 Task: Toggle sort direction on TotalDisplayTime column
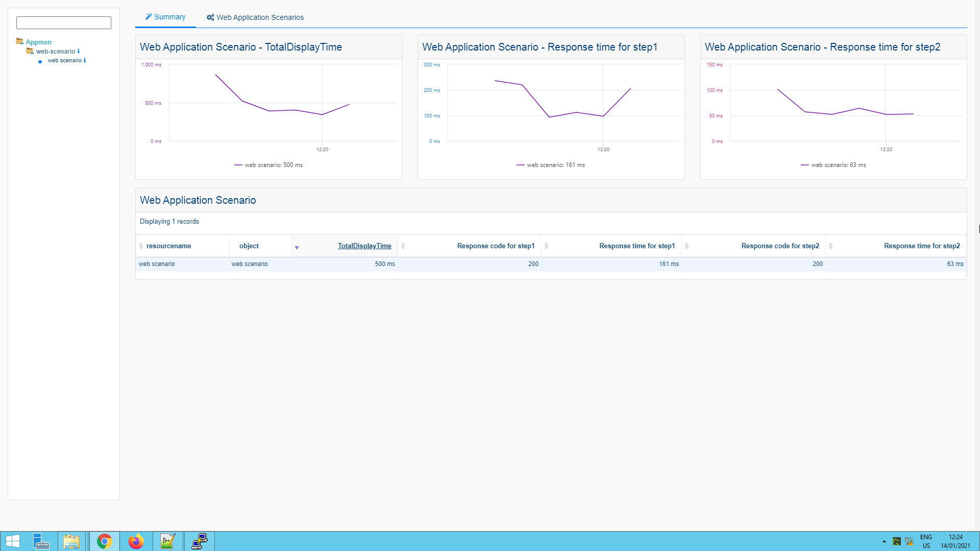(297, 247)
